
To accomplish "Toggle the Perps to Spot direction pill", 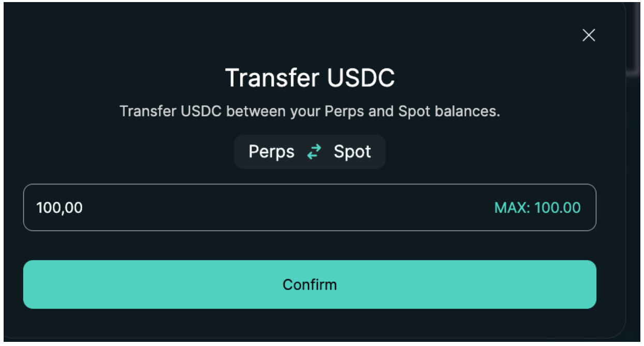I will [310, 152].
